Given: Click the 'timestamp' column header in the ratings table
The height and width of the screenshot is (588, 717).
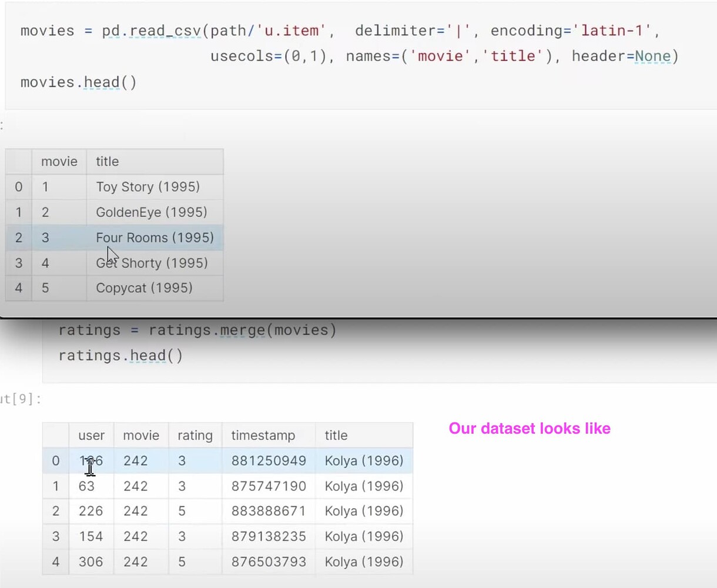Looking at the screenshot, I should point(263,435).
